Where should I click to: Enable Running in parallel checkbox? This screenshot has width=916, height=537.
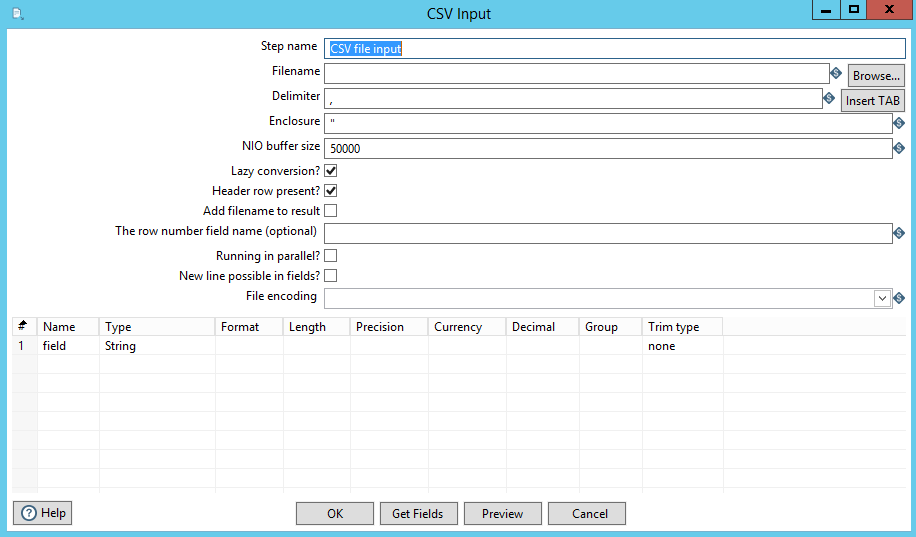pos(330,256)
